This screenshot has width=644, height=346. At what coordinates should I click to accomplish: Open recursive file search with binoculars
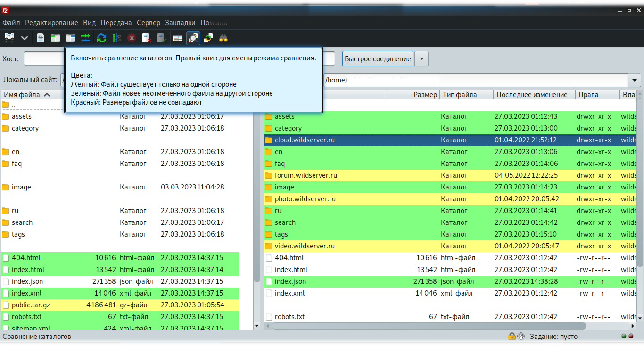point(223,38)
